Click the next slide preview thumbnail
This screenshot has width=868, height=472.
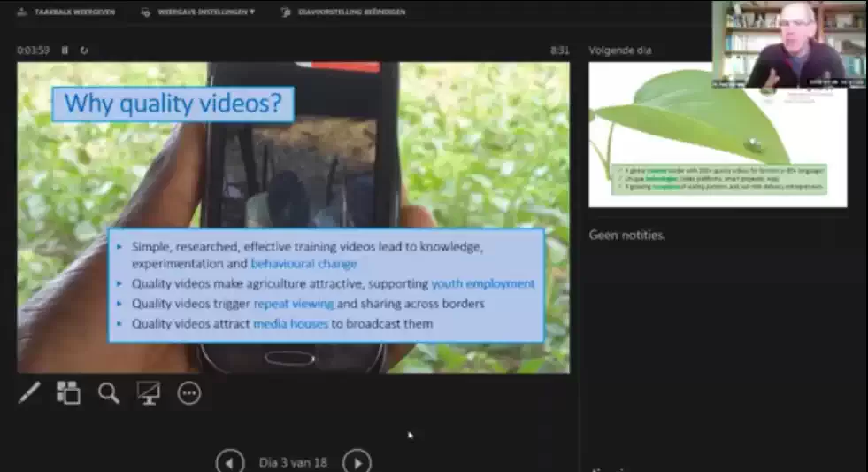coord(717,135)
